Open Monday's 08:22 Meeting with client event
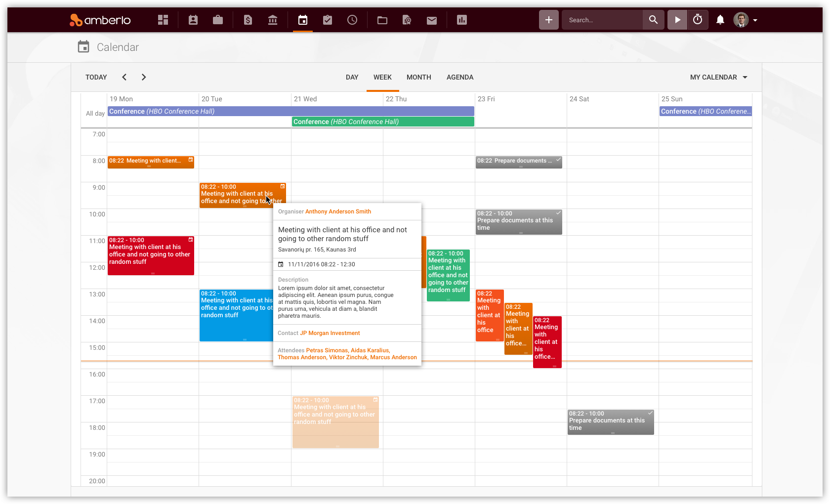Viewport: 830px width, 504px height. point(151,162)
